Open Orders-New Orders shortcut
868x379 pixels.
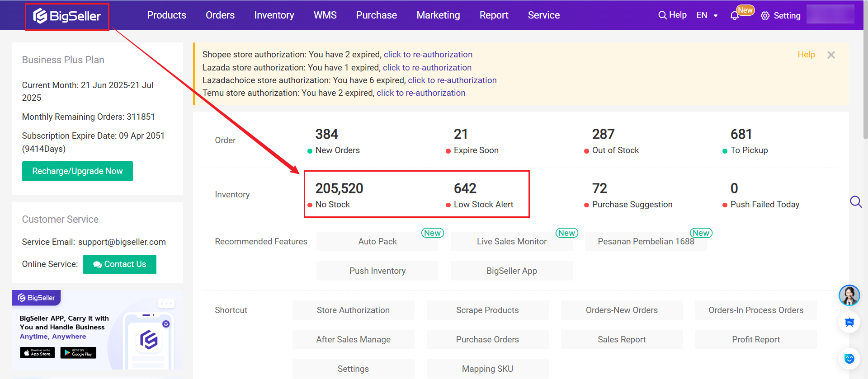coord(622,310)
